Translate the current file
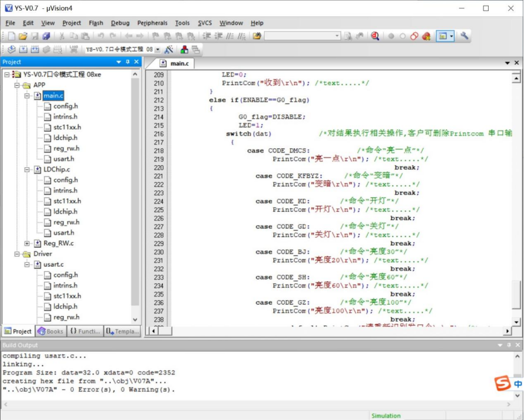The image size is (524, 420). pos(12,50)
